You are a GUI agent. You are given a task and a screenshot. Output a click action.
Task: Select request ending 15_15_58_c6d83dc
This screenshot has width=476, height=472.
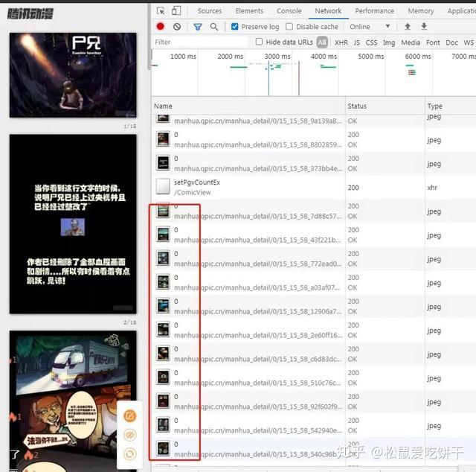tap(314, 354)
